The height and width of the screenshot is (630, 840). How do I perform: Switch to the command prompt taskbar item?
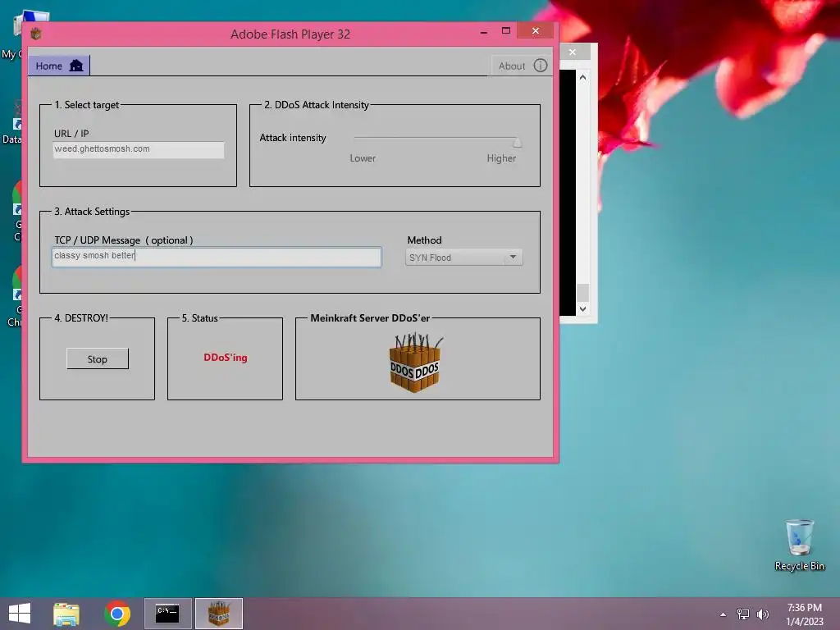click(x=167, y=614)
